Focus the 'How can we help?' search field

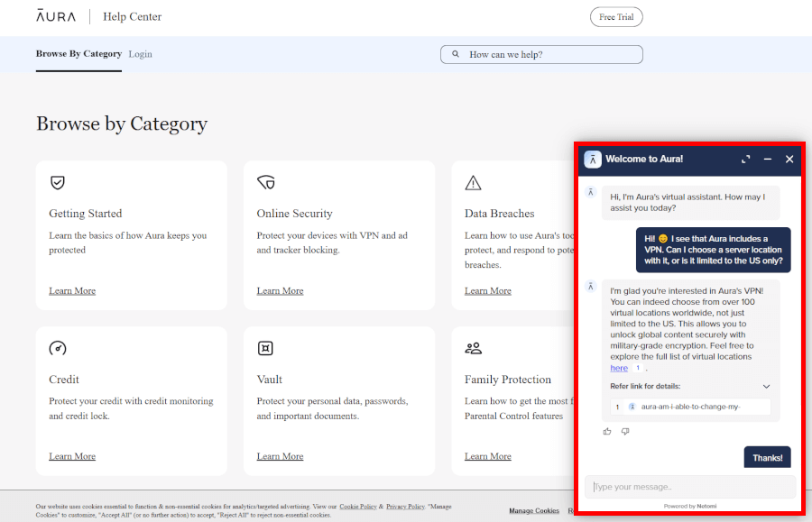point(541,54)
